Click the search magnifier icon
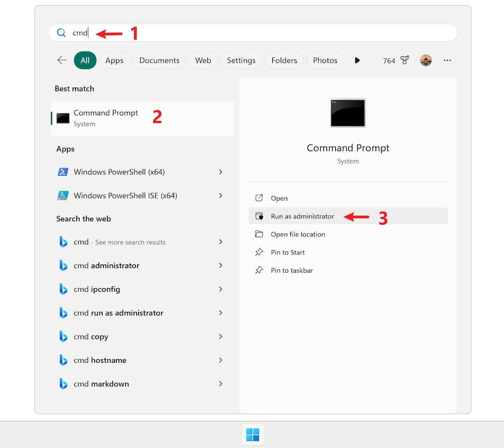This screenshot has height=448, width=504. (x=61, y=33)
